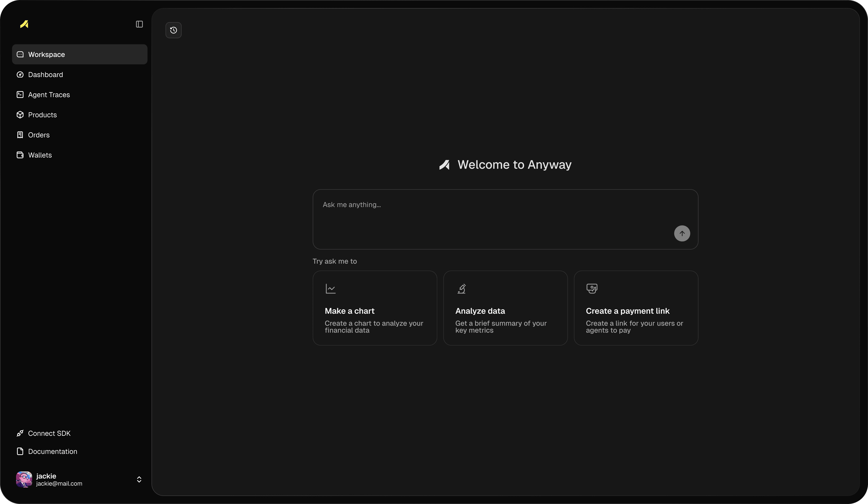Open the Orders page
868x504 pixels.
(x=39, y=134)
